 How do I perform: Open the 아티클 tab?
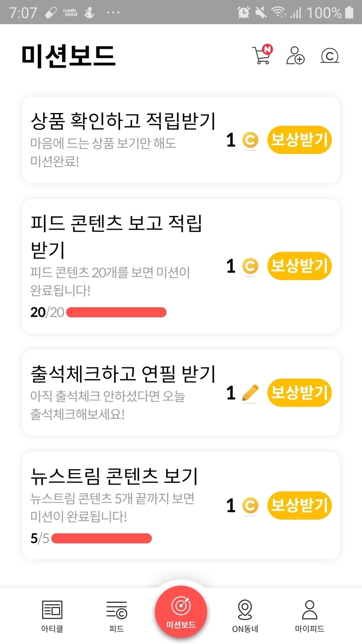click(x=52, y=616)
